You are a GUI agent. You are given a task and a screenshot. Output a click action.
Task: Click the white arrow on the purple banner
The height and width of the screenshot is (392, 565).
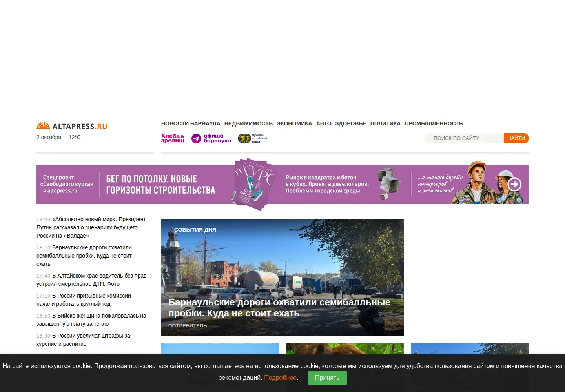[x=514, y=184]
